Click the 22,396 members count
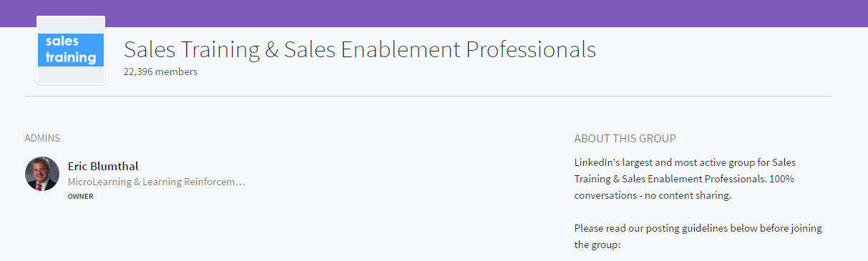 click(x=160, y=72)
